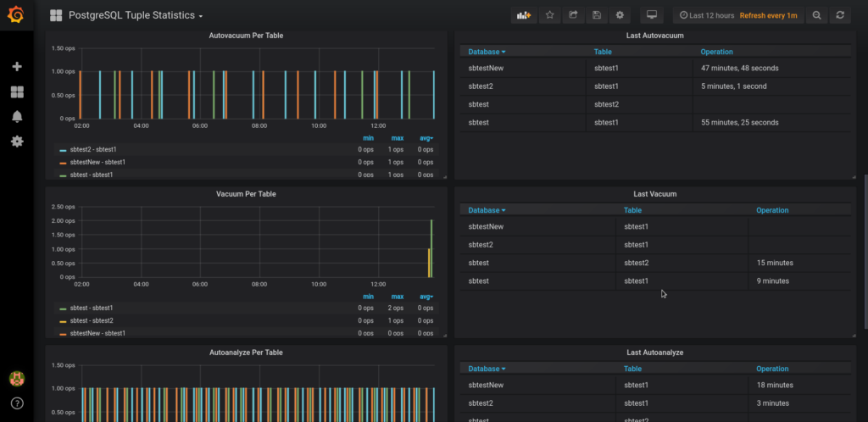Click the Add panel toolbar icon

point(523,15)
